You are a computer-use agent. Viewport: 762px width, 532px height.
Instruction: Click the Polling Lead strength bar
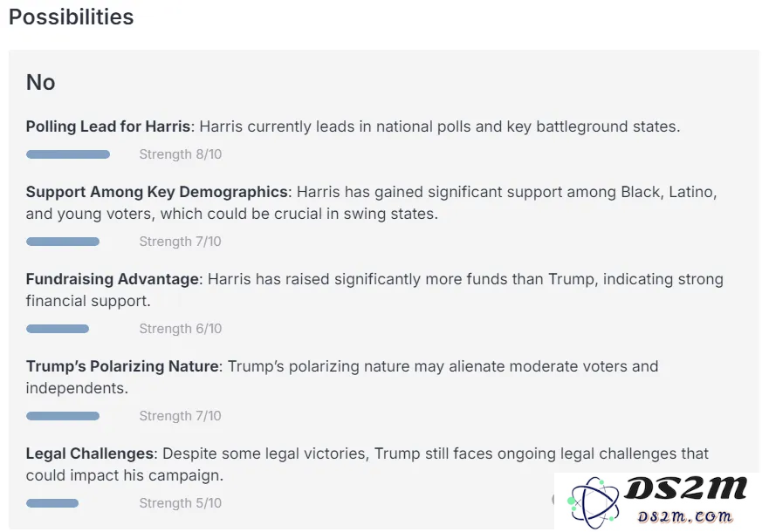point(68,154)
